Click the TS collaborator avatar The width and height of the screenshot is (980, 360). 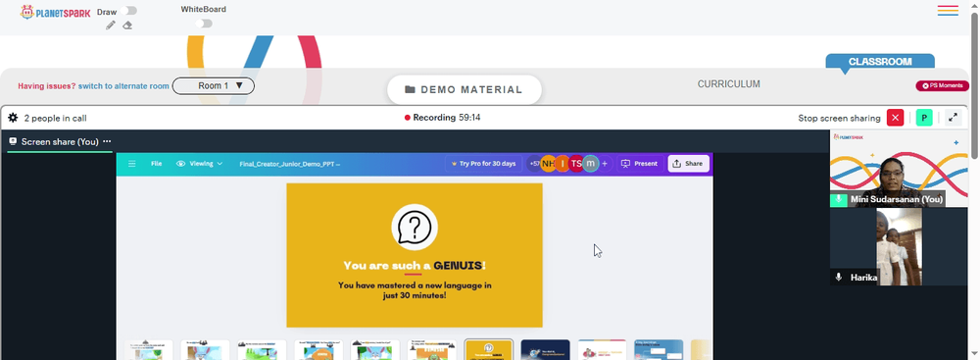click(576, 164)
